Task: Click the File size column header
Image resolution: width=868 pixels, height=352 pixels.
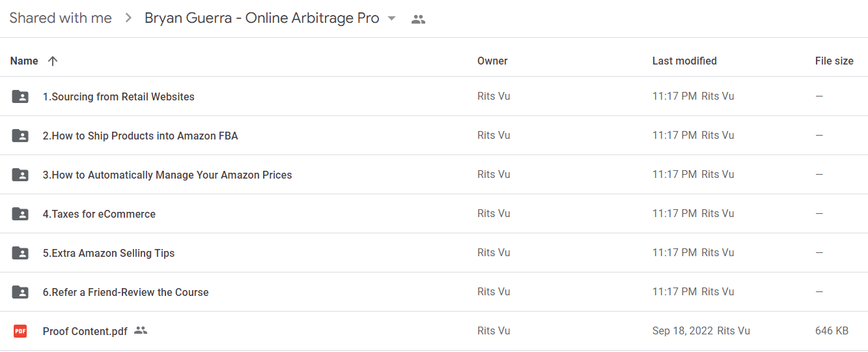Action: (834, 61)
